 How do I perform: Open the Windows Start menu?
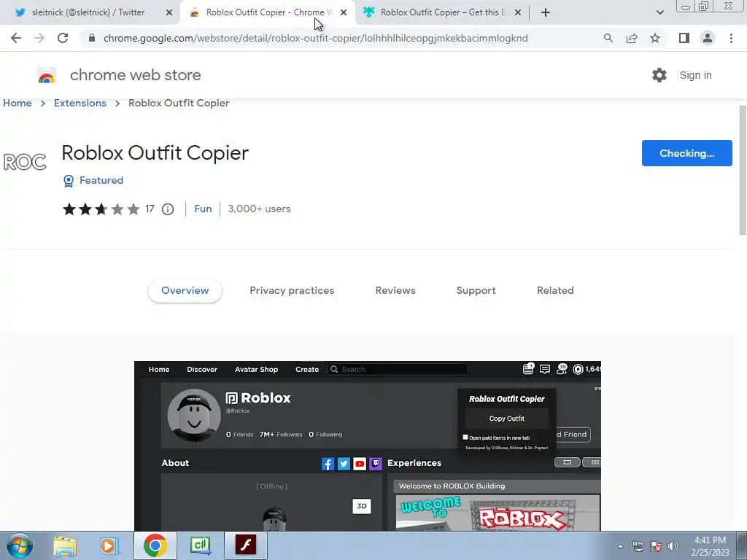tap(19, 545)
